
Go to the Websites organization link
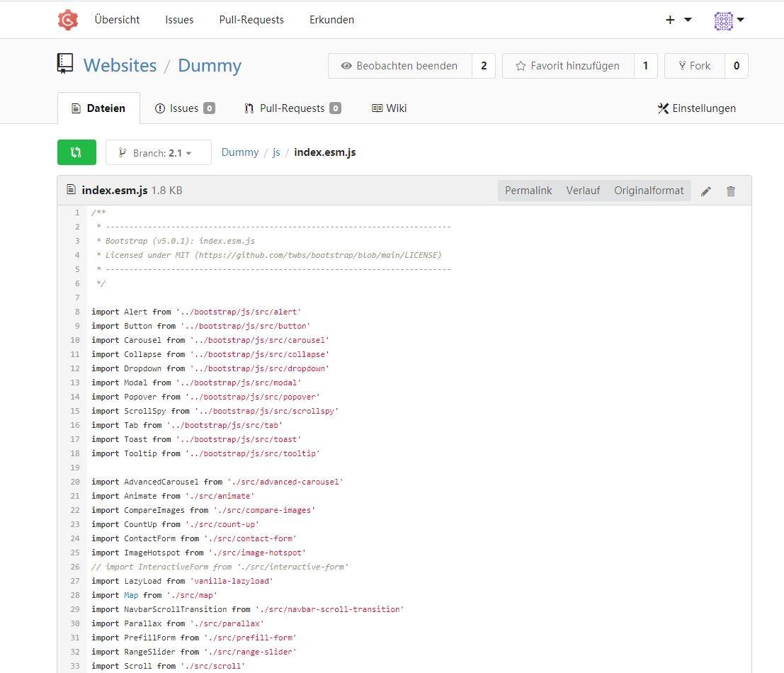(x=120, y=66)
